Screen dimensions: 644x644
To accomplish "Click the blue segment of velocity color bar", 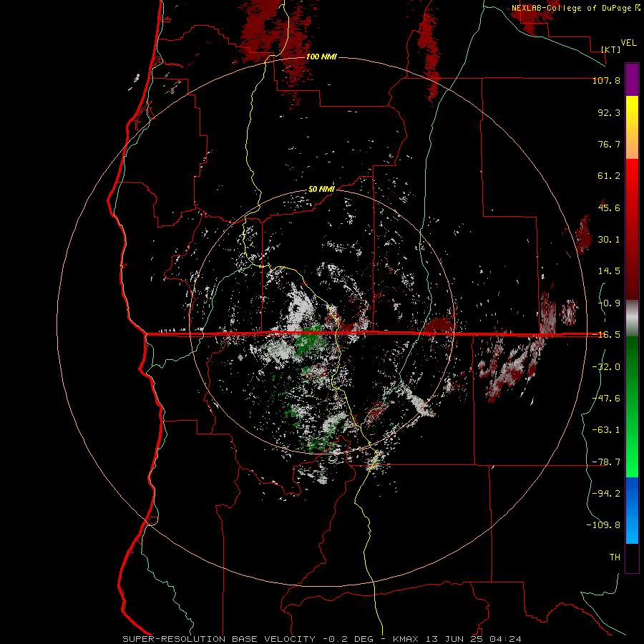I will (632, 510).
